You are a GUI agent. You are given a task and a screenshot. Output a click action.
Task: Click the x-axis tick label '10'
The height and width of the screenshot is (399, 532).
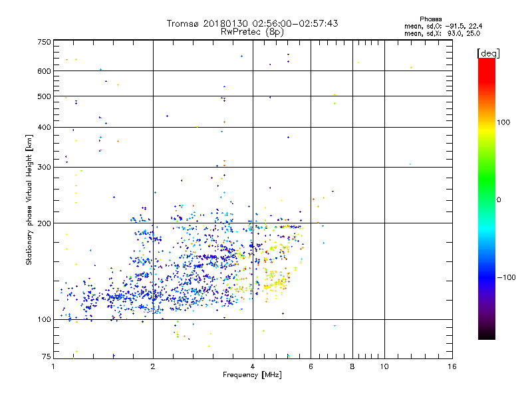click(384, 366)
